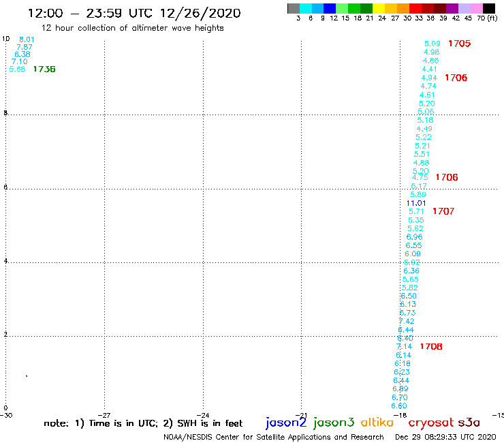Select the s3a legend label

[x=469, y=423]
